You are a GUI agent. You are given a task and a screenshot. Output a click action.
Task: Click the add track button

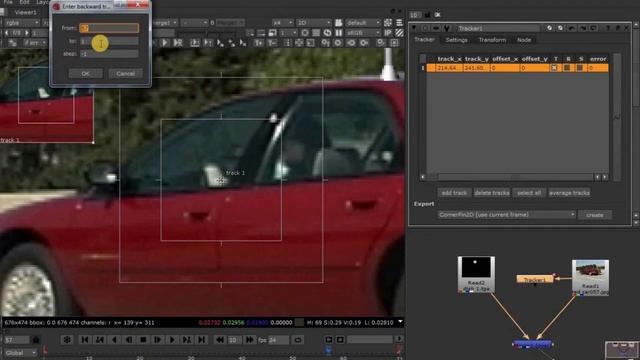click(x=454, y=193)
